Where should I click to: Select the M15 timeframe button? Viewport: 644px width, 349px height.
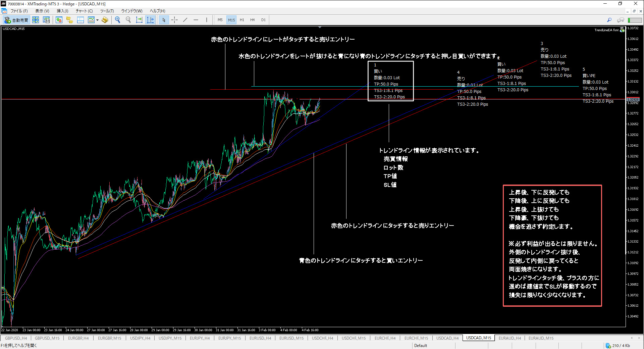pos(231,20)
